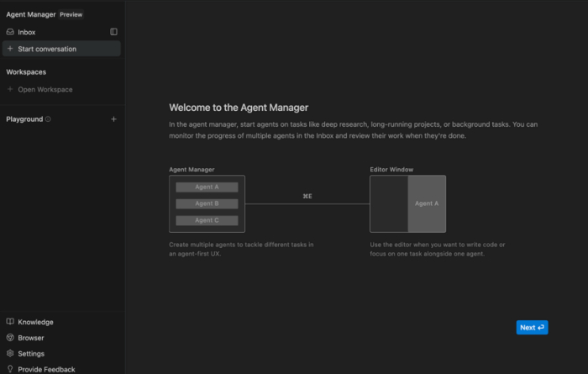This screenshot has width=588, height=374.
Task: Click the ⌘E shortcut label
Action: [x=307, y=196]
